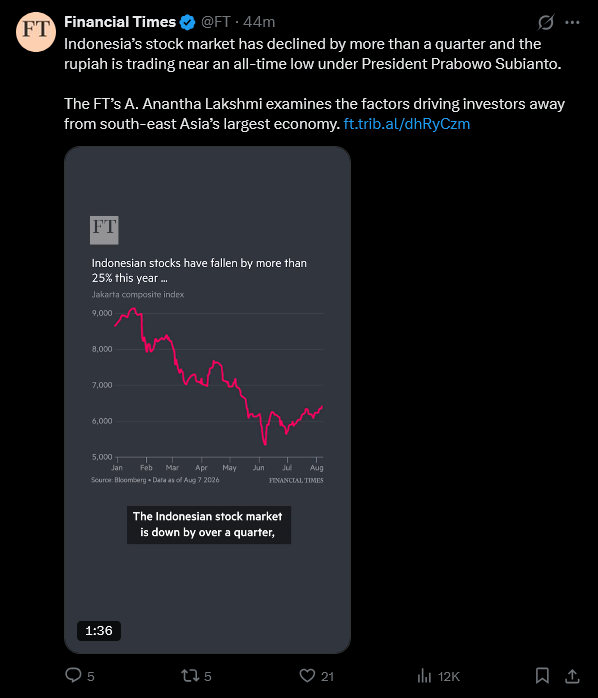Open the 44m timestamp permalink

click(x=259, y=22)
